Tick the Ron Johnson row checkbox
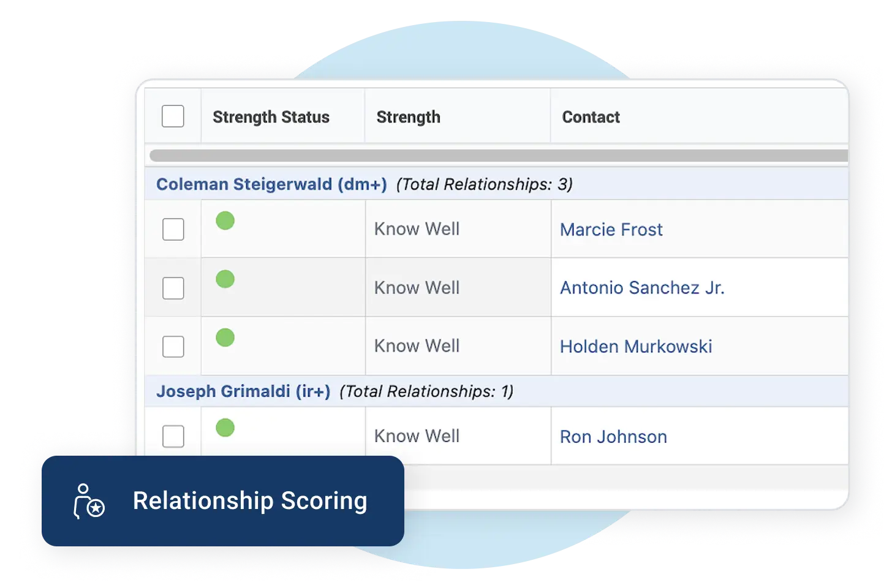This screenshot has width=892, height=588. (173, 437)
